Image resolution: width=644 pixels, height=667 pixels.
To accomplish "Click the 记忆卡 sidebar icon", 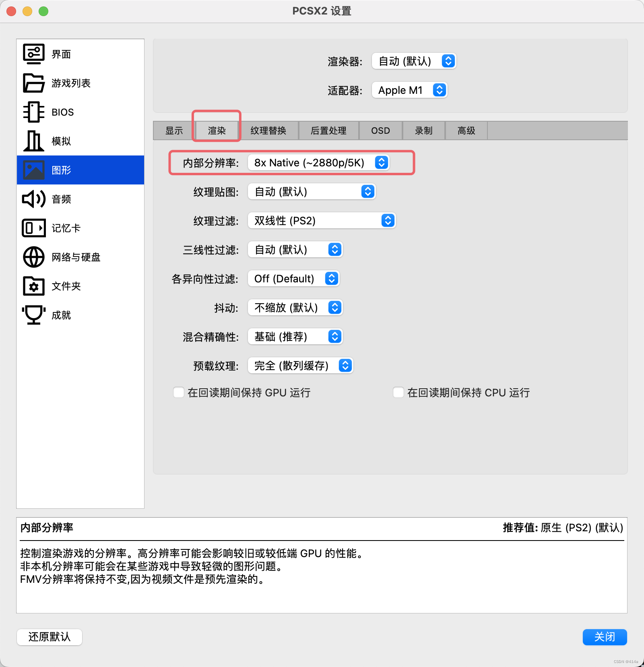I will click(65, 228).
